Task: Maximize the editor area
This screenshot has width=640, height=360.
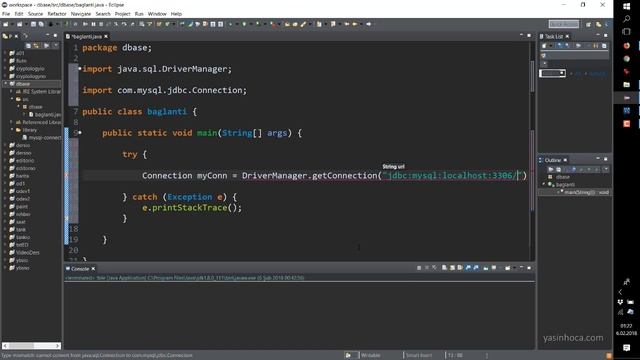Action: (x=529, y=36)
